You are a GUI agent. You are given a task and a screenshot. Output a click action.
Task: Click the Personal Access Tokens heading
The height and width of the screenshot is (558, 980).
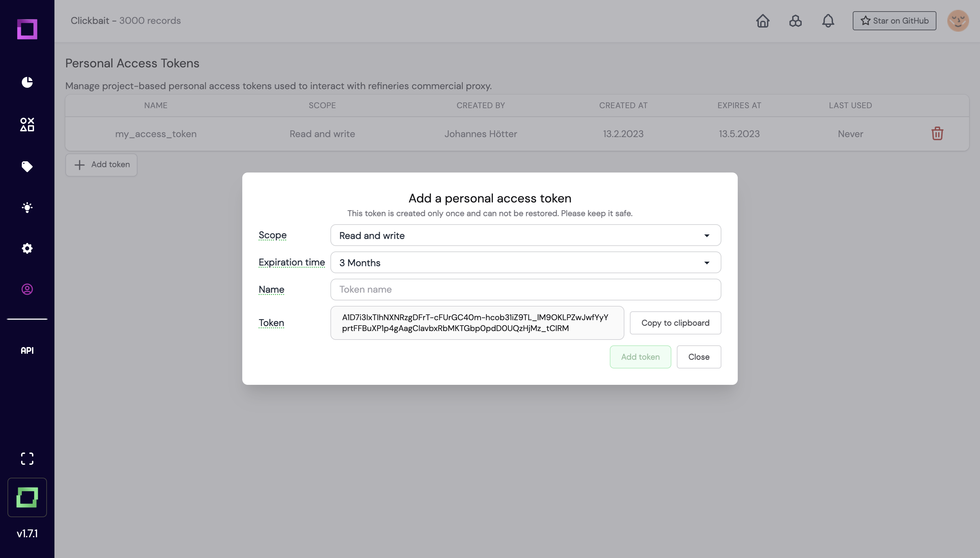(132, 63)
